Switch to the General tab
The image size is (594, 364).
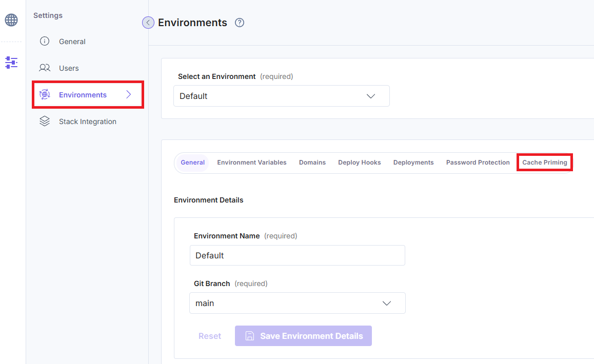coord(192,163)
